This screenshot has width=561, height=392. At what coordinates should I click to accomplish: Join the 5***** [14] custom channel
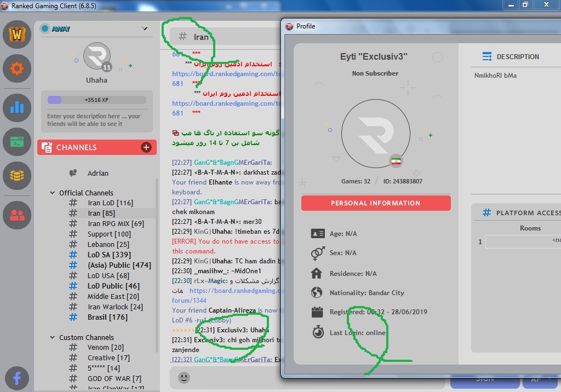click(x=104, y=368)
